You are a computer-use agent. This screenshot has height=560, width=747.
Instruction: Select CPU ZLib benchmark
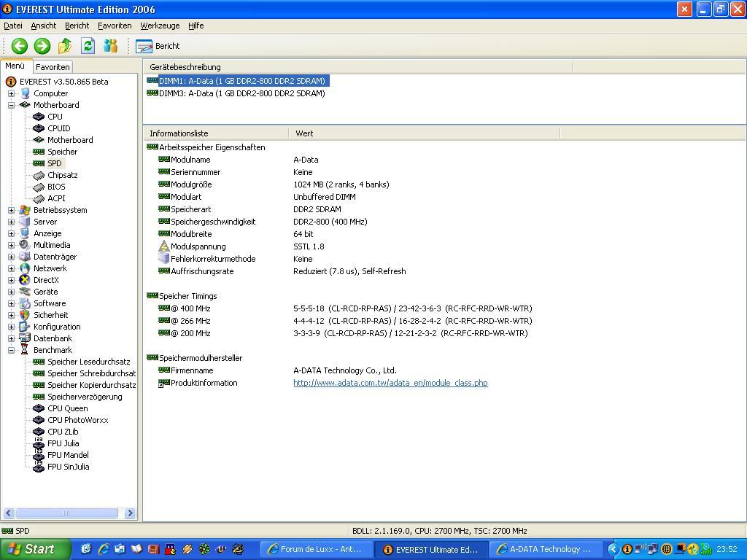pyautogui.click(x=63, y=432)
